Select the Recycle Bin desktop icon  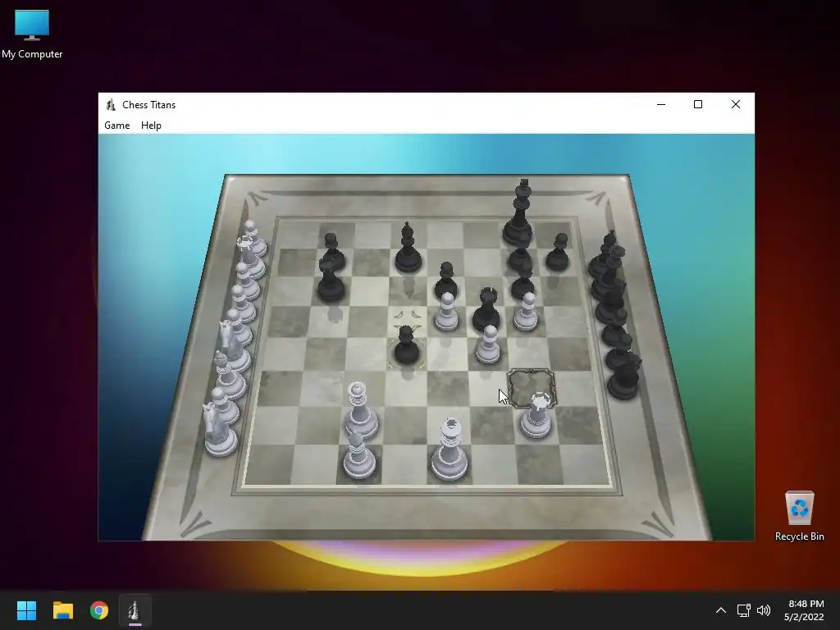pyautogui.click(x=799, y=516)
